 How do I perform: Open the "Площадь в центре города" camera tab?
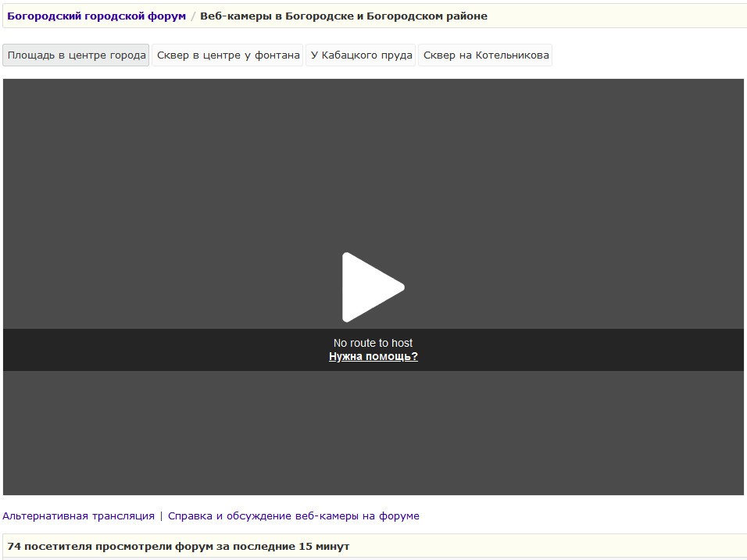click(77, 55)
